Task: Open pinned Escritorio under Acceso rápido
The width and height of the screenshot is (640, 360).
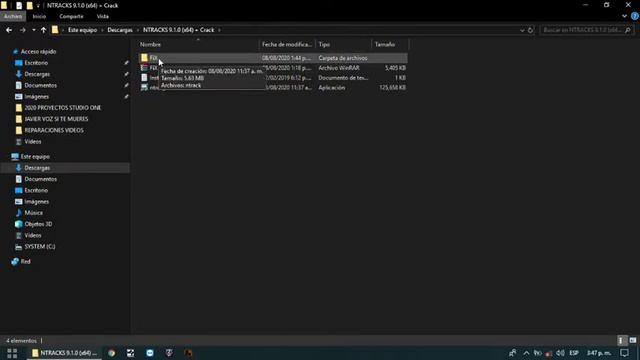Action: (36, 63)
